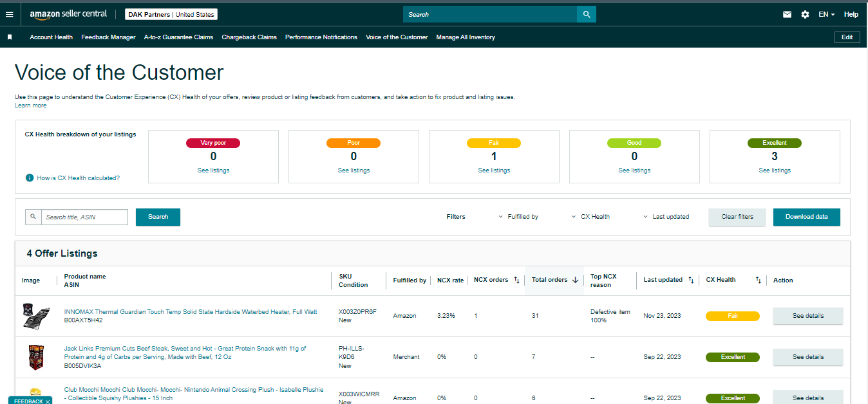868x404 pixels.
Task: Click the Fair yellow badge in breakdown
Action: click(x=494, y=143)
